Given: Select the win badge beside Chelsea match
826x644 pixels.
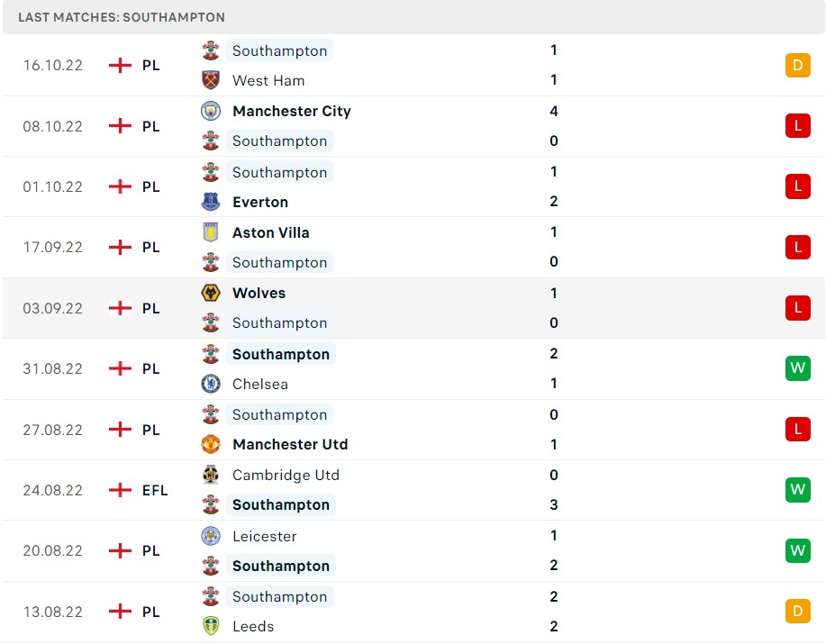Looking at the screenshot, I should point(797,368).
